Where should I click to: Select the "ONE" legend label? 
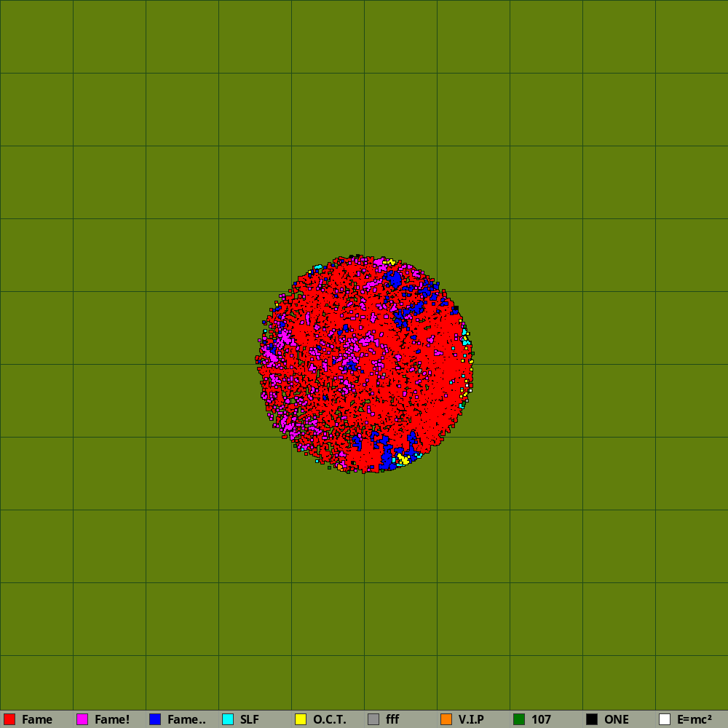[617, 720]
